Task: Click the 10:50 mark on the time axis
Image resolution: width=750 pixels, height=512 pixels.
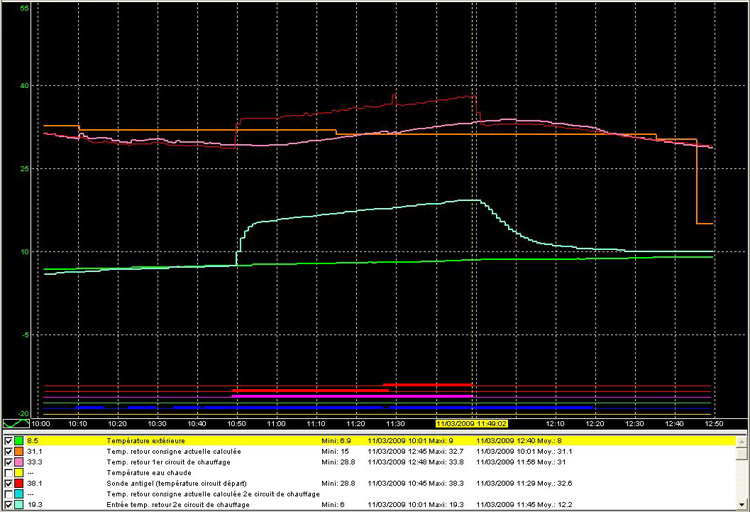Action: coord(237,424)
